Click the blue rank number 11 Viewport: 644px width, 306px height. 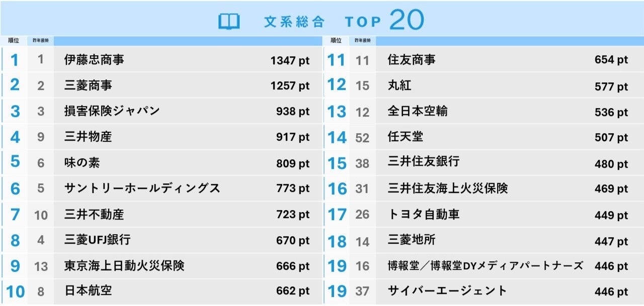336,60
